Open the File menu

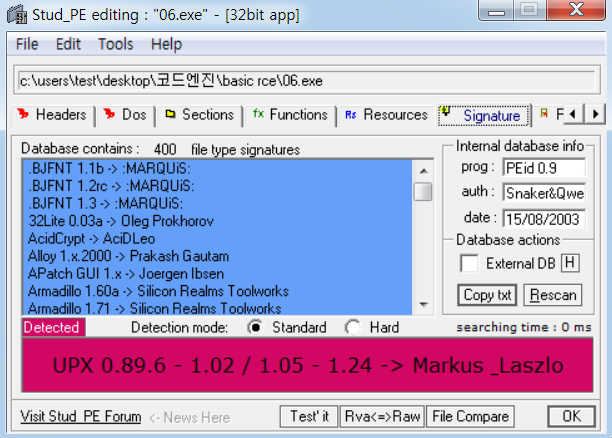pos(27,44)
